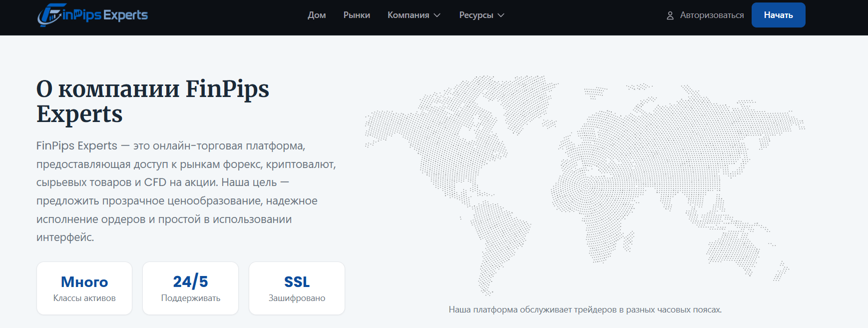Click the dotted world map image
868x328 pixels.
click(585, 185)
